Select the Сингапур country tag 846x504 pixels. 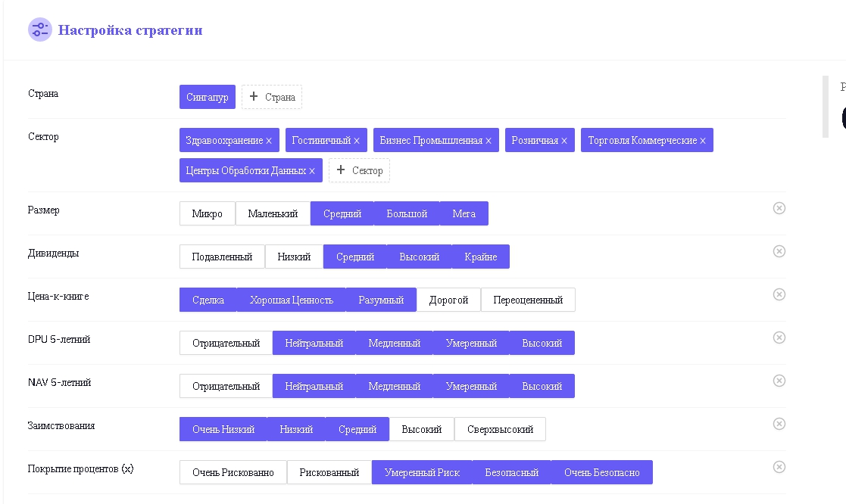[208, 97]
